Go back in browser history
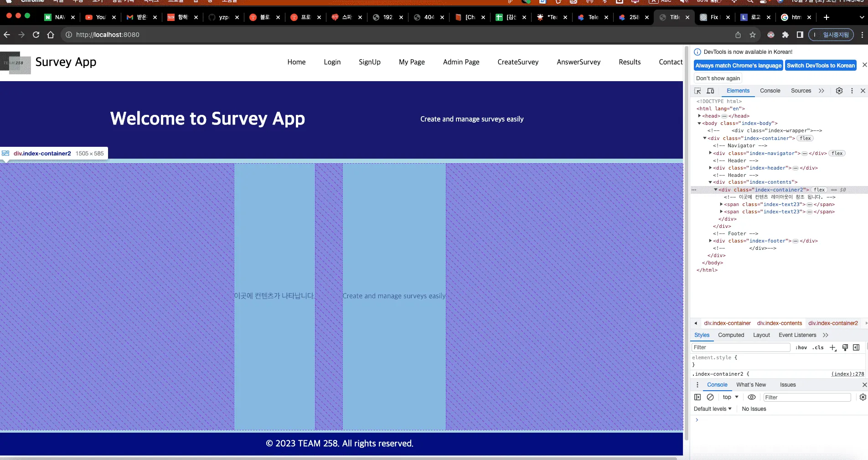The image size is (868, 460). tap(7, 35)
